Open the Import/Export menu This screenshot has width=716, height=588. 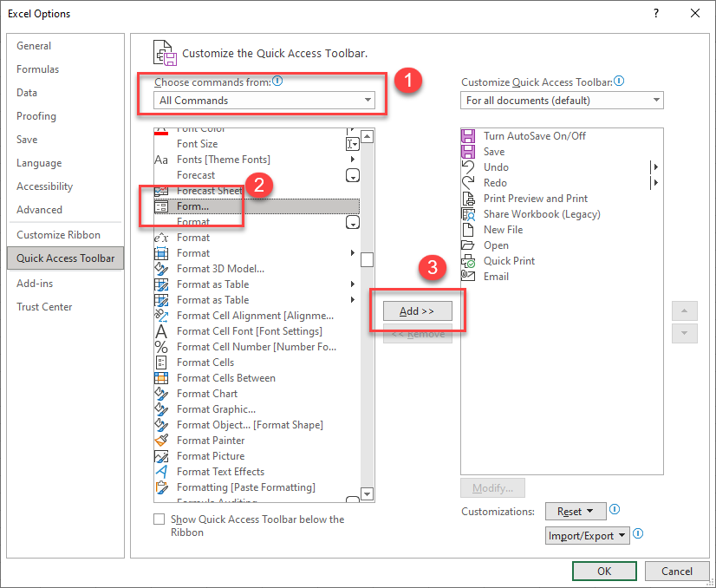click(x=587, y=535)
